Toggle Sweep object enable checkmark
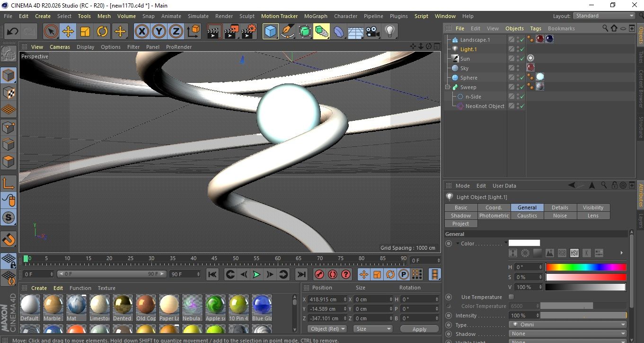The width and height of the screenshot is (644, 343). tap(522, 87)
